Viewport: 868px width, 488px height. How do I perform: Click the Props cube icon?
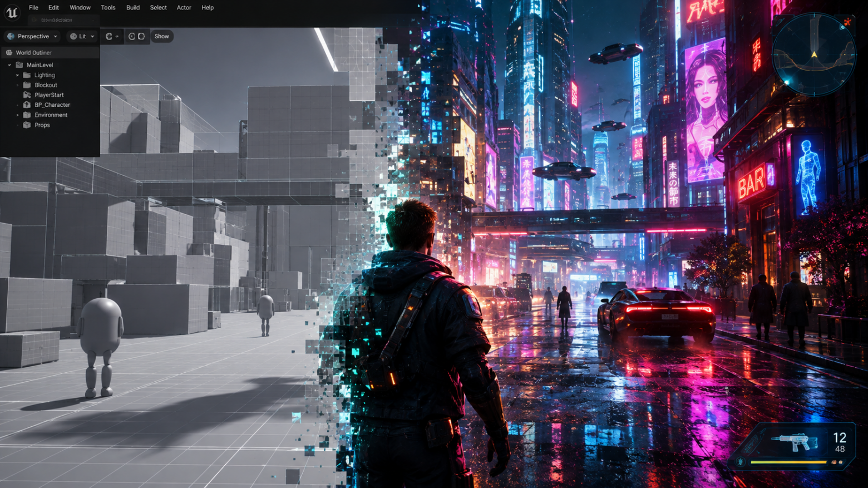(27, 125)
